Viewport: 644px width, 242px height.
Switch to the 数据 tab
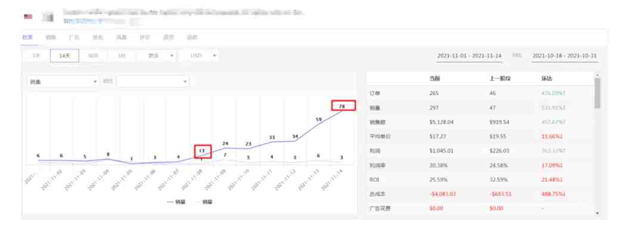point(27,38)
